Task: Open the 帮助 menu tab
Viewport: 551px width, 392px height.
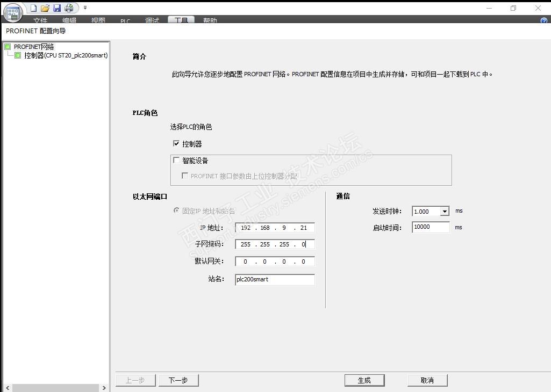Action: (210, 20)
